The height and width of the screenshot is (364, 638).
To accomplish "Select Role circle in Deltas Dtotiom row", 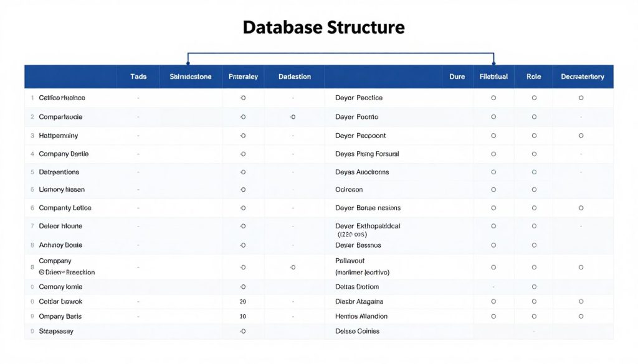I will pyautogui.click(x=534, y=287).
